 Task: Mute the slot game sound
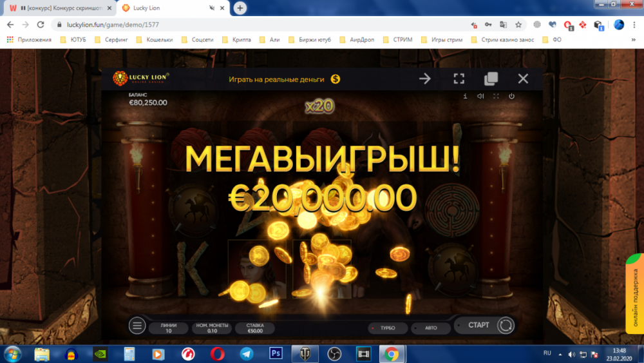tap(480, 96)
